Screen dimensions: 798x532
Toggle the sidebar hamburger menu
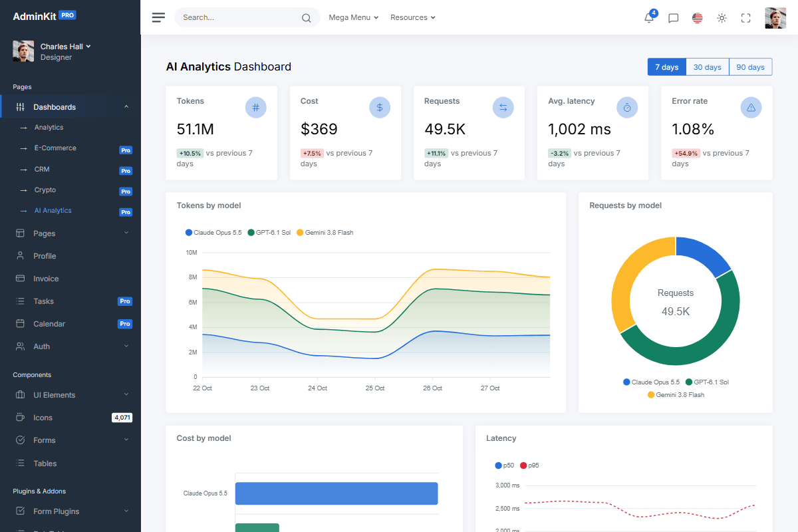tap(158, 17)
